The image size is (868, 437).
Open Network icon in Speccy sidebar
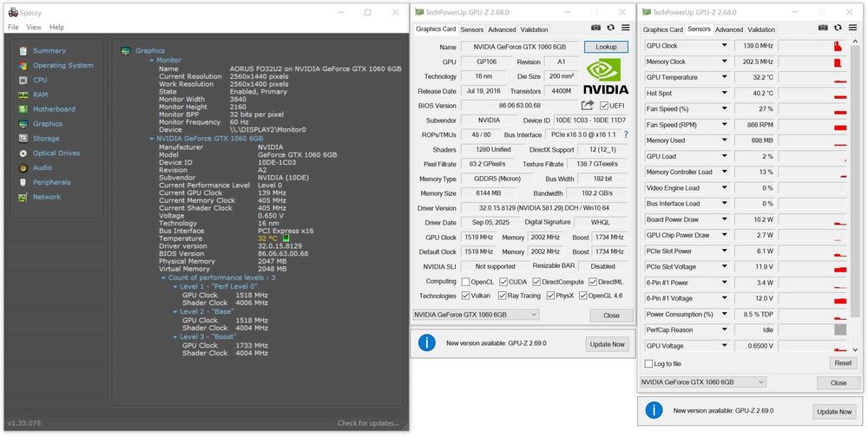point(23,197)
